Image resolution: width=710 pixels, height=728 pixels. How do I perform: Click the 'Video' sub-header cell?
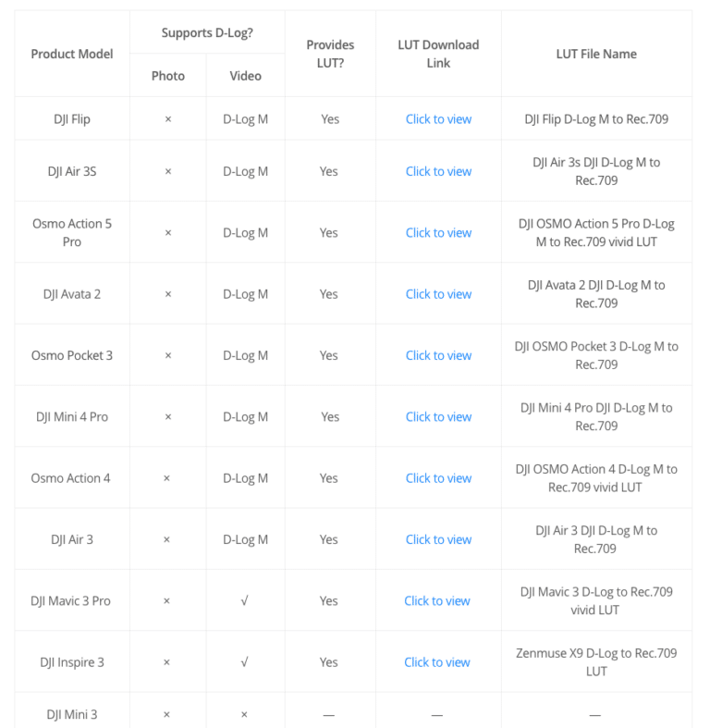click(245, 76)
